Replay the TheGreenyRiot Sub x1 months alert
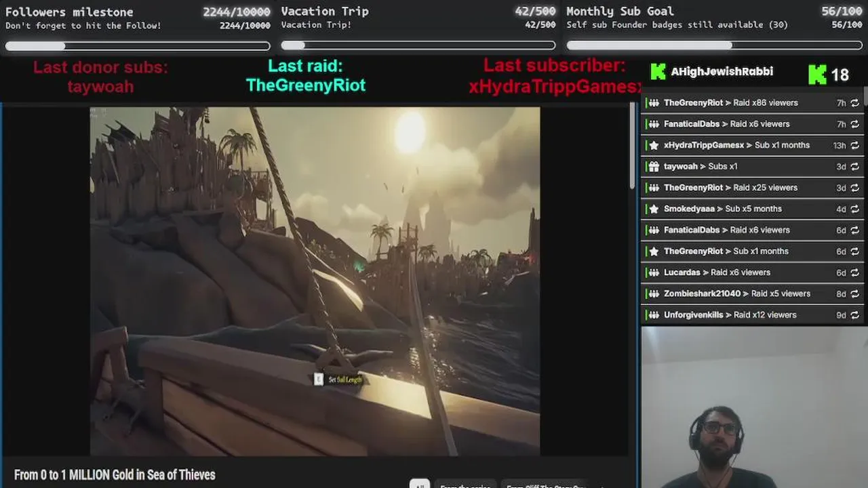 (x=854, y=251)
